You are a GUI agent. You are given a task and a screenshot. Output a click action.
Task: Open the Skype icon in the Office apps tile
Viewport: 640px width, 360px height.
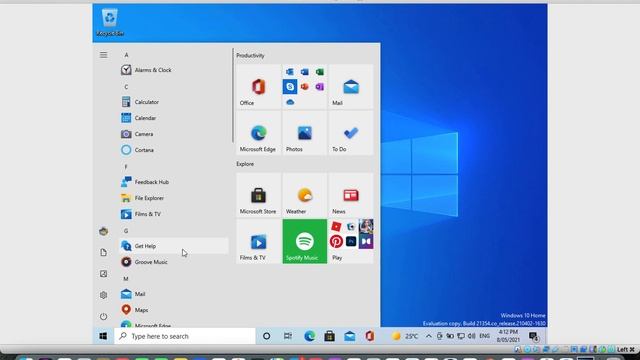click(290, 87)
